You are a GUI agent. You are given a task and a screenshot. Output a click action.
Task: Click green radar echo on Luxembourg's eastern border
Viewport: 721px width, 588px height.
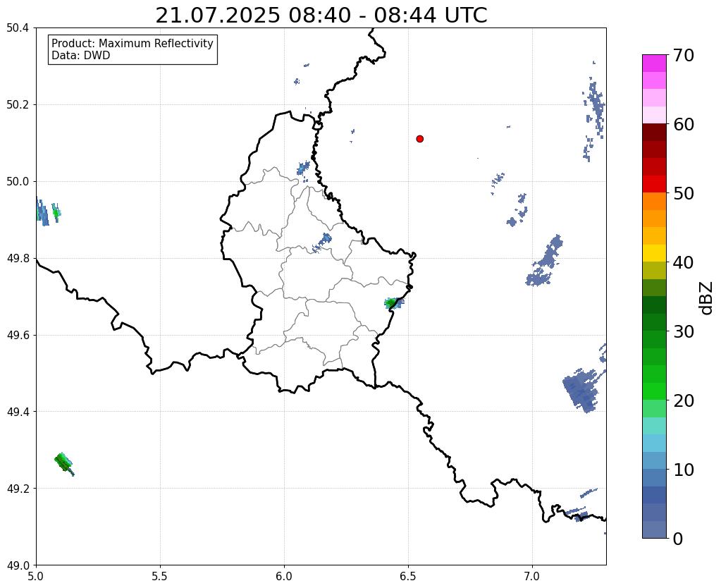coord(393,302)
